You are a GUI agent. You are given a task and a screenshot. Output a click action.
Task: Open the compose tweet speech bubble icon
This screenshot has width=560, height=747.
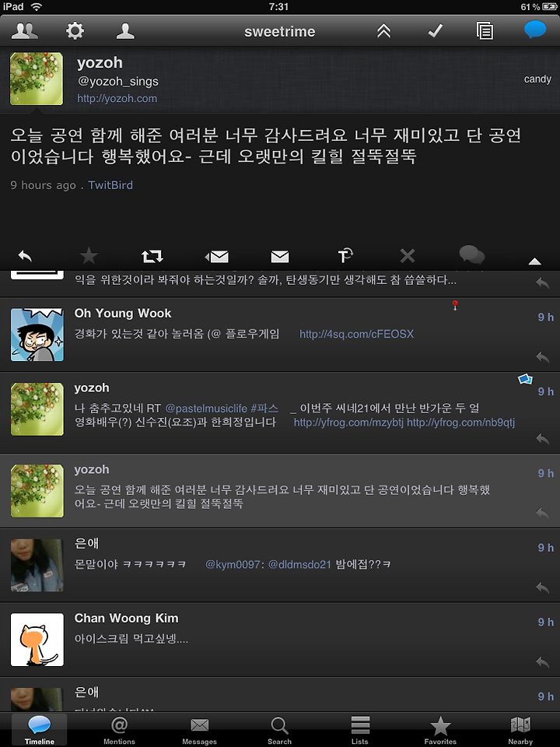click(535, 30)
